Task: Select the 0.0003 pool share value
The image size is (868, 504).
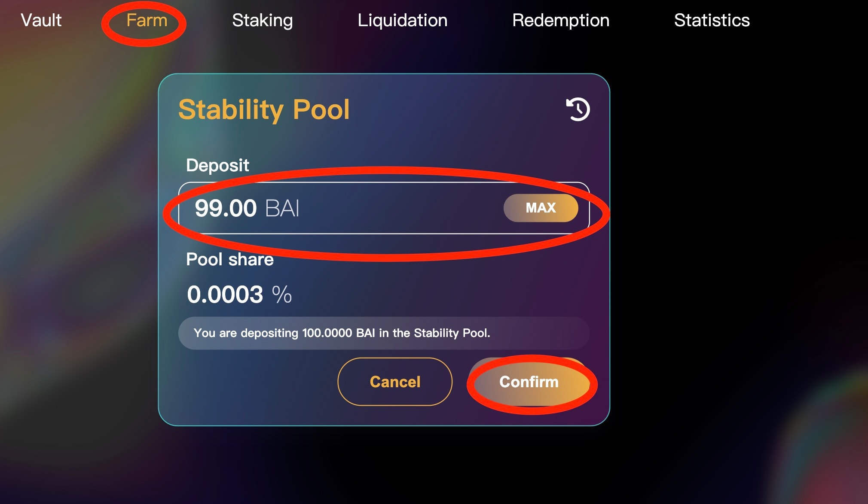Action: [225, 295]
